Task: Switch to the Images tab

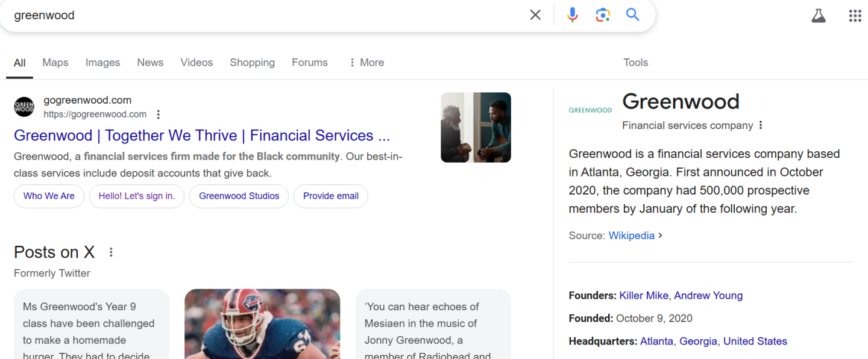Action: (102, 63)
